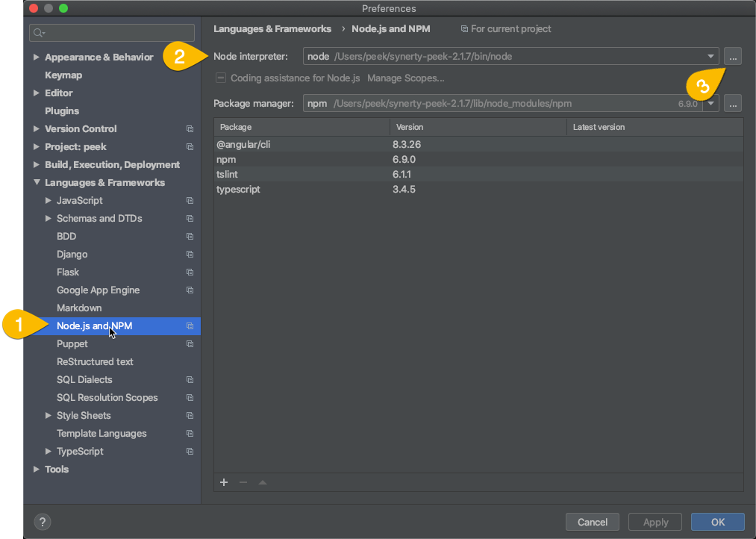The height and width of the screenshot is (539, 756).
Task: Open the help question mark button
Action: pyautogui.click(x=43, y=522)
